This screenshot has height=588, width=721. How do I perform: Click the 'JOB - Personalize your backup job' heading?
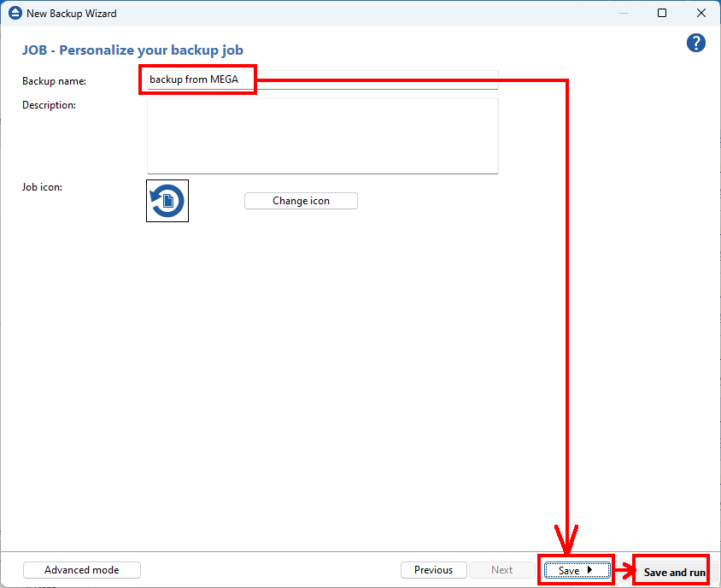click(132, 50)
